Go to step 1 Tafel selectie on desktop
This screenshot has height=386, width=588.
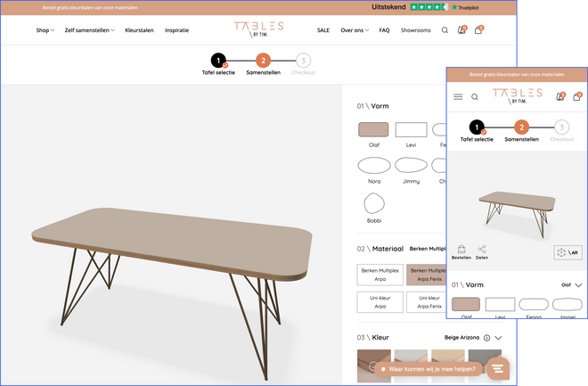[x=218, y=64]
